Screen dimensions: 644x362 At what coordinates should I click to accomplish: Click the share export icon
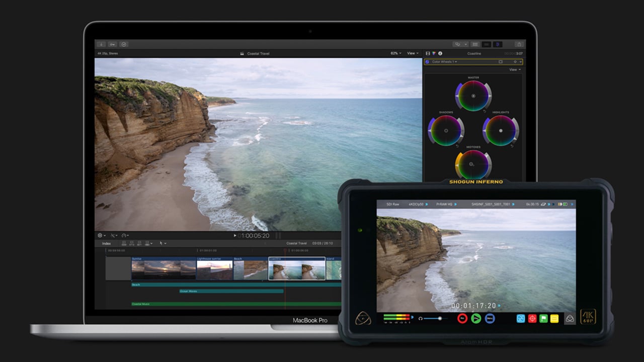tap(520, 44)
